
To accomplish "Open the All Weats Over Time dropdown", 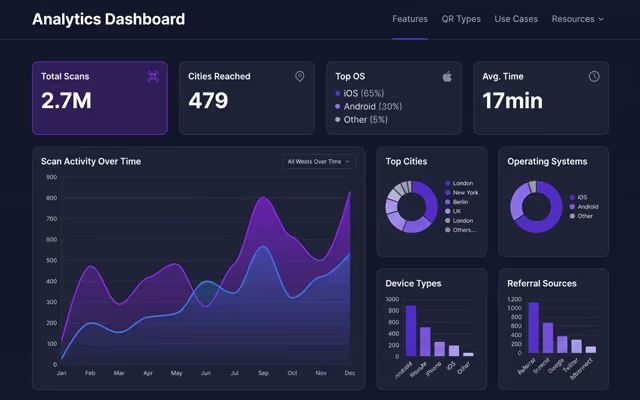I will click(x=319, y=162).
